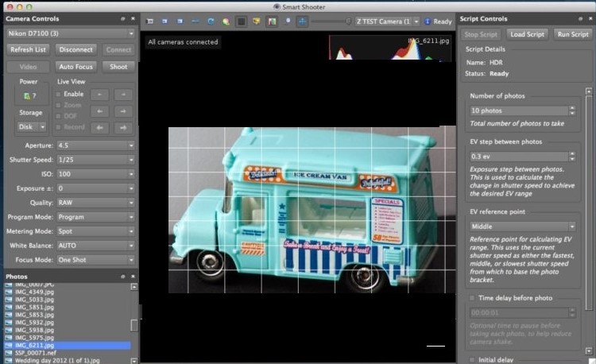
Task: Undock the Photos panel via float icon
Action: [122, 277]
